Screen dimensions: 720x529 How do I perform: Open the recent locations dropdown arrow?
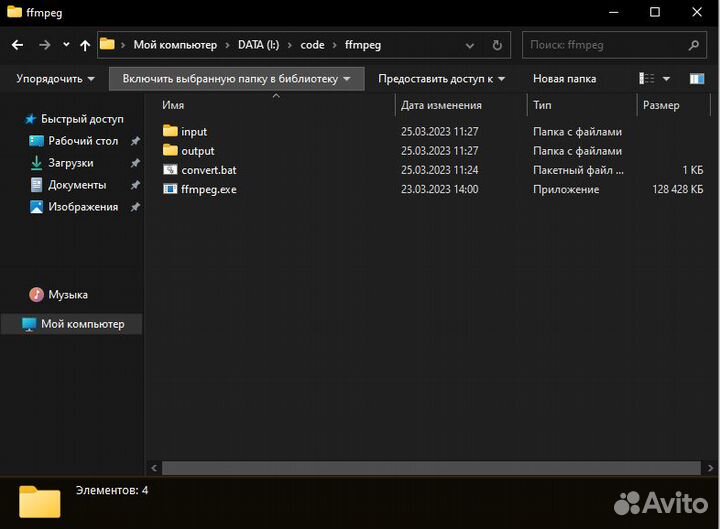point(66,45)
